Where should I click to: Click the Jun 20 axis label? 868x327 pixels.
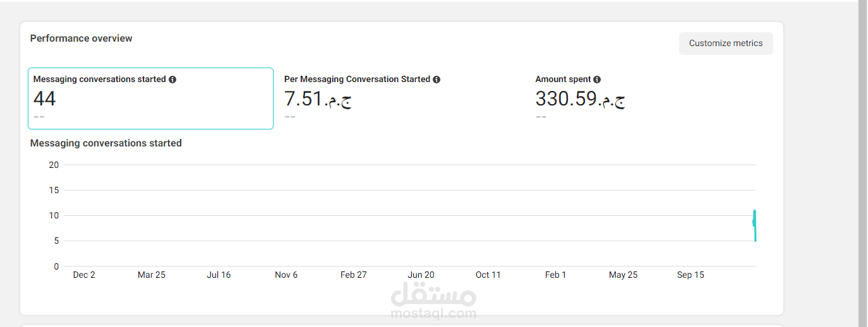[x=421, y=275]
